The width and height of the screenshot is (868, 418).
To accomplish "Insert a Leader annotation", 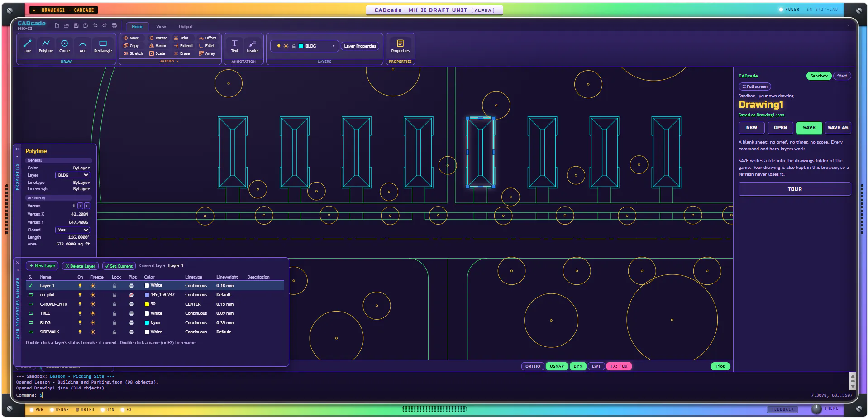I will tap(253, 46).
